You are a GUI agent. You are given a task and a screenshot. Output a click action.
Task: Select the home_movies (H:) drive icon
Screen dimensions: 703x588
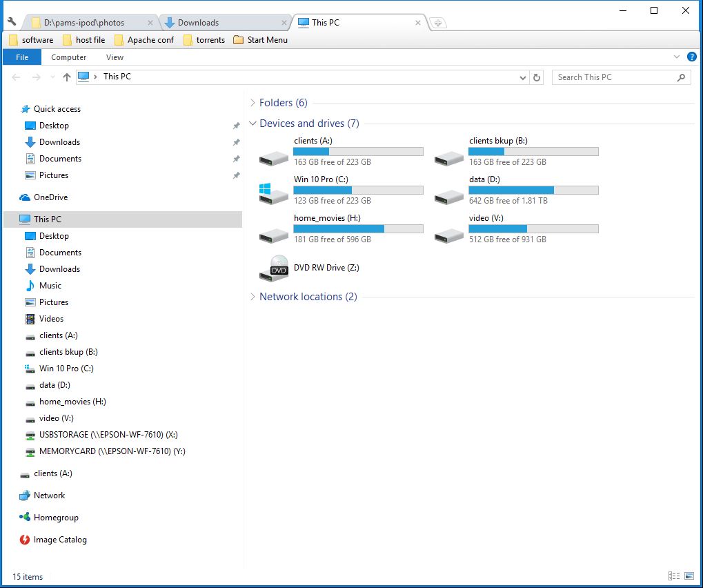point(274,235)
